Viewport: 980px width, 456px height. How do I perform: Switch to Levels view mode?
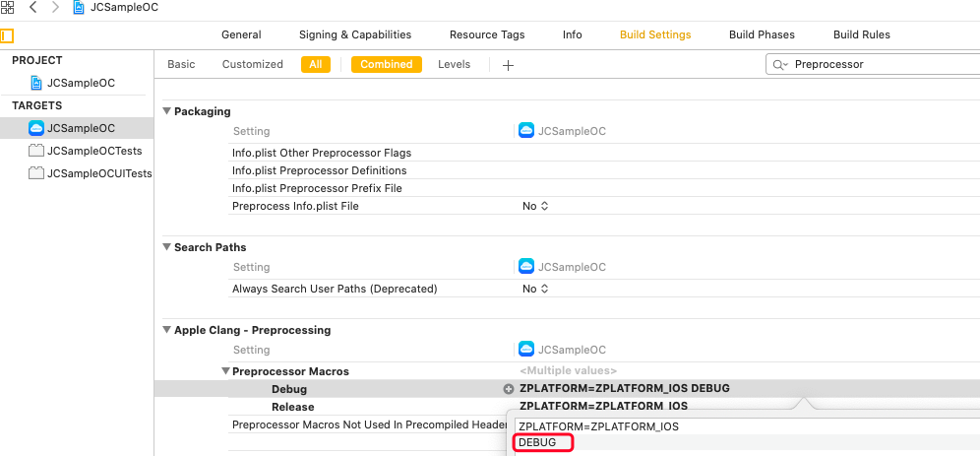(455, 64)
